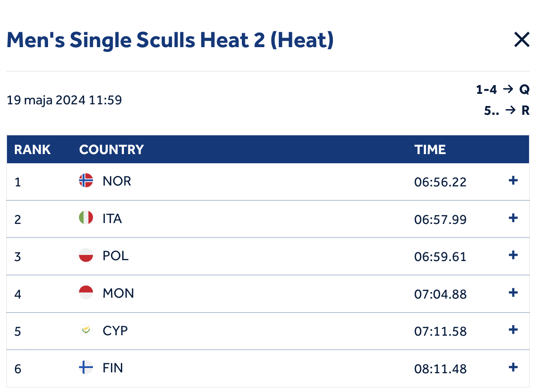Screen dimensions: 536x392
Task: Click the Cyprus flag icon
Action: [x=86, y=330]
